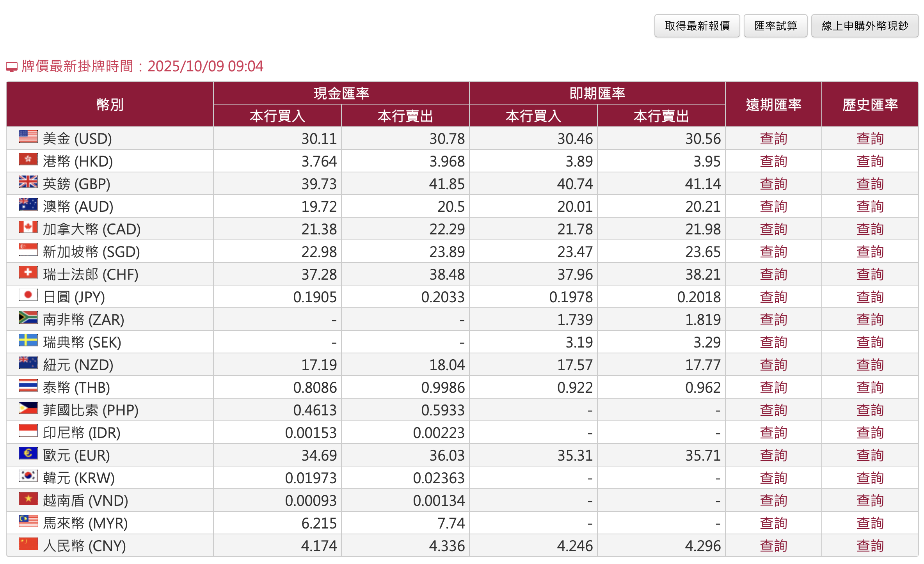Screen dimensions: 924x564
Task: Click the 現金匯率 column header
Action: 341,93
